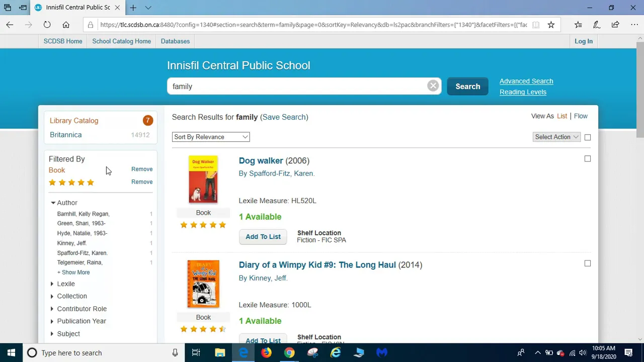Expand the Subject facet
644x362 pixels.
tap(65, 334)
